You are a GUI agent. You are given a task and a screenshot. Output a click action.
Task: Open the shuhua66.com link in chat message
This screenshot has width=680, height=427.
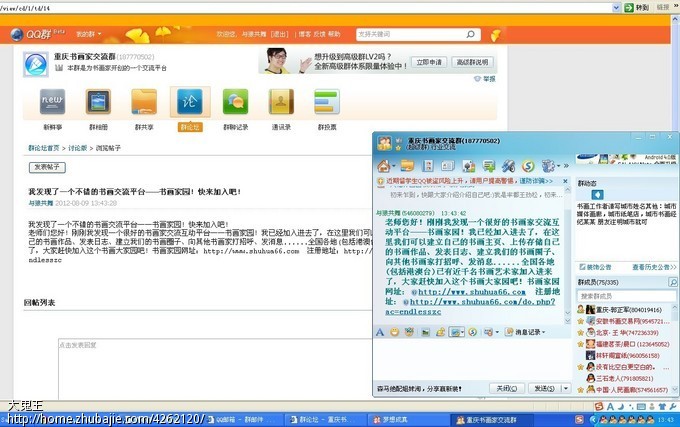tap(471, 292)
